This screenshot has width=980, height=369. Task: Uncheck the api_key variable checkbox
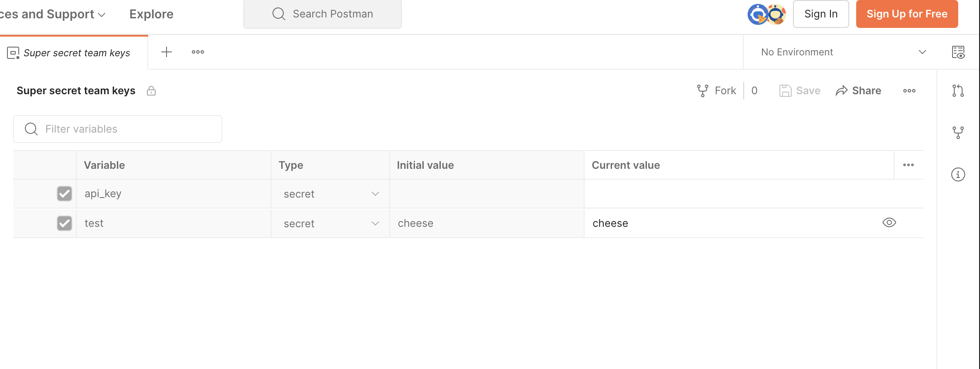coord(64,194)
